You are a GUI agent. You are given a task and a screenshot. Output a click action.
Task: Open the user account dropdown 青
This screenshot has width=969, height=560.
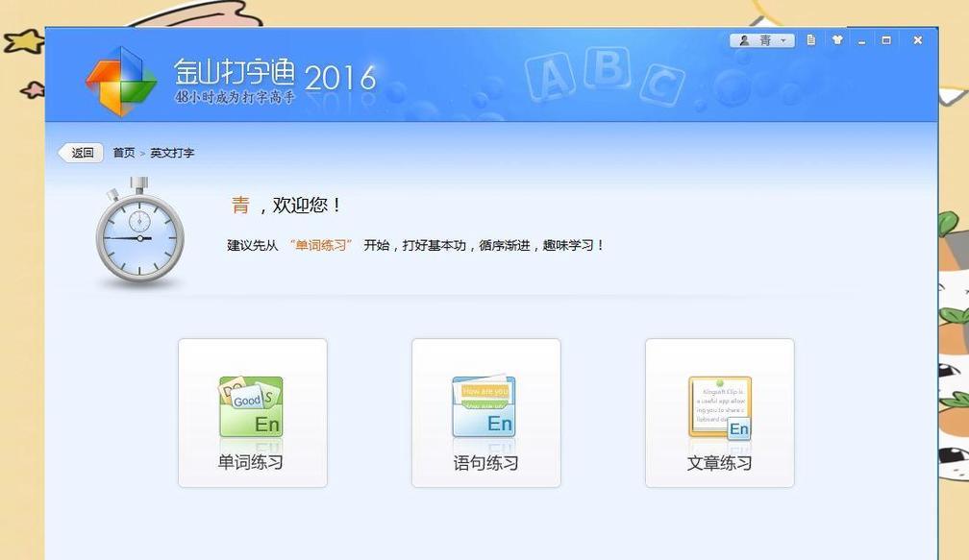(x=762, y=40)
